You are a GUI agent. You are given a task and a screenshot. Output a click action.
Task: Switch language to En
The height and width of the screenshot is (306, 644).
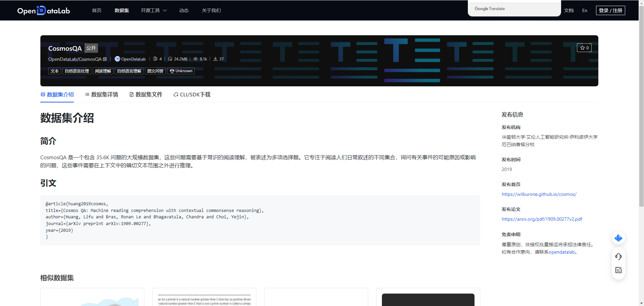tap(585, 10)
